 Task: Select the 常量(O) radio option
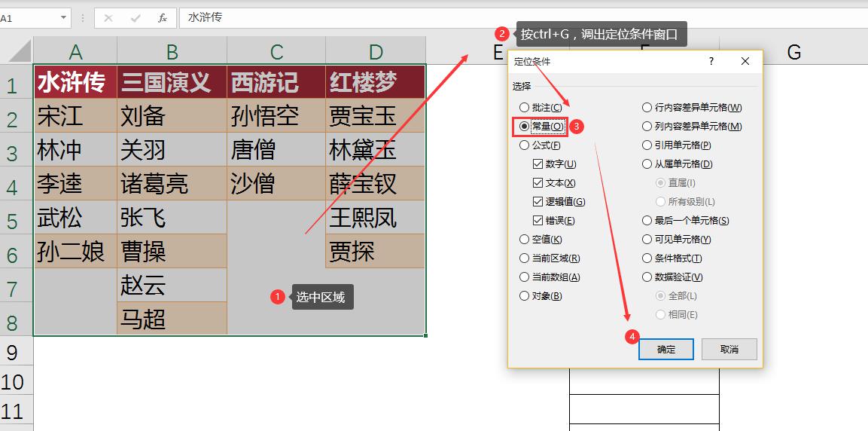pos(542,127)
